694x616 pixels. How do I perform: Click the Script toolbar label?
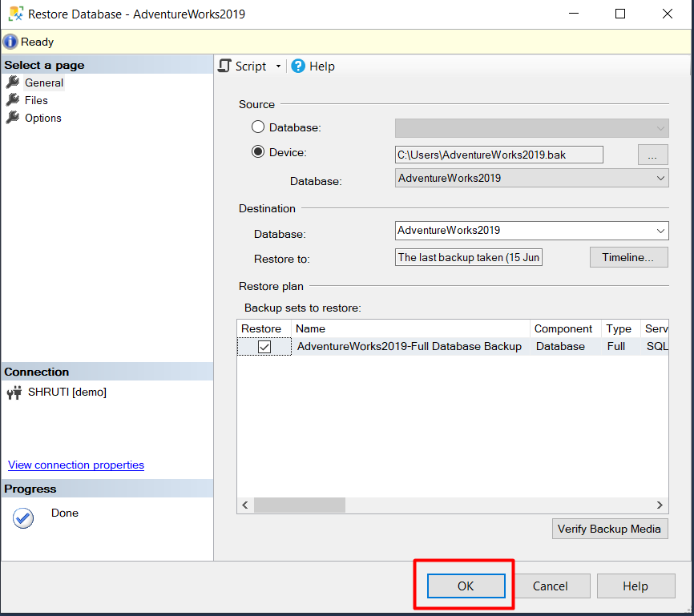point(251,66)
